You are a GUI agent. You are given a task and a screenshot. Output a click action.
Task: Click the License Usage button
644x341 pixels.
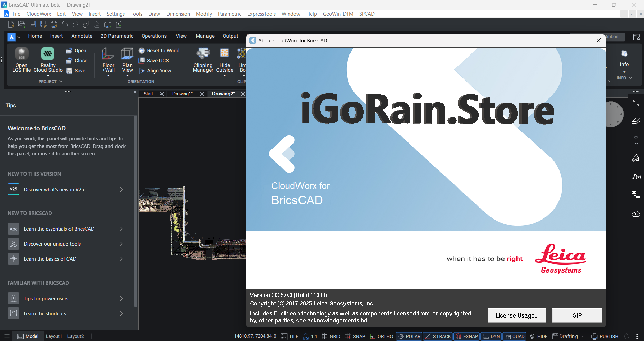[x=516, y=315]
